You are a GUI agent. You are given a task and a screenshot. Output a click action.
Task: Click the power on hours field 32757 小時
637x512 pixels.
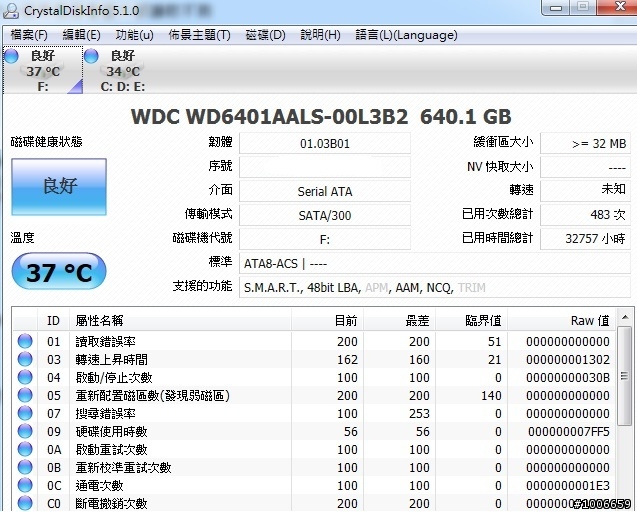coord(585,239)
